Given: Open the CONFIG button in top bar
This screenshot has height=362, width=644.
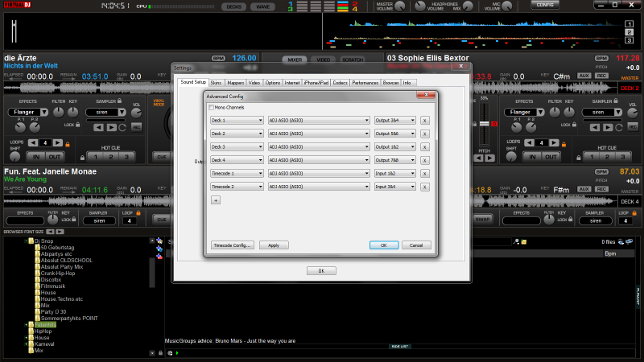Looking at the screenshot, I should coord(545,5).
